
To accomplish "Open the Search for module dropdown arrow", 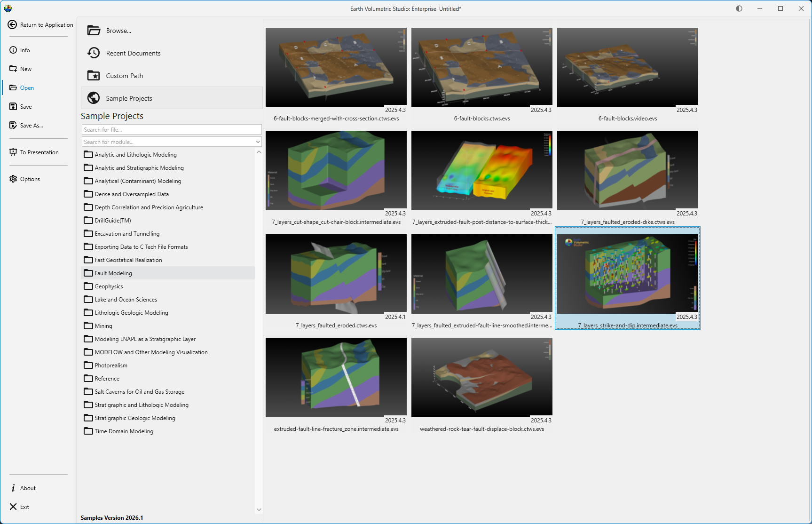I will click(x=258, y=142).
